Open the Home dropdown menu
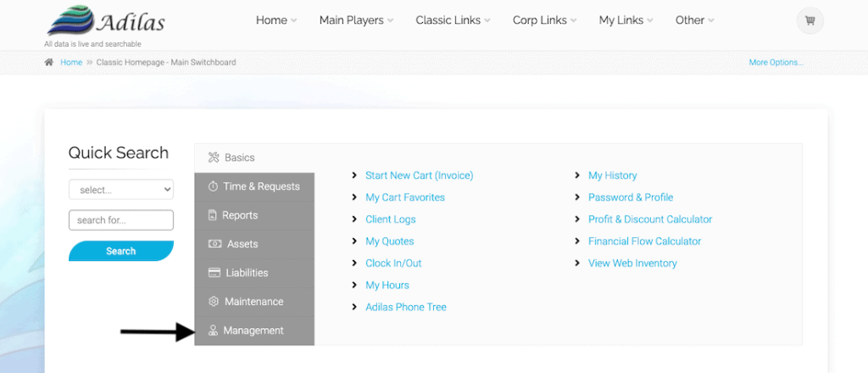Screen dimensions: 868x373 [x=276, y=20]
